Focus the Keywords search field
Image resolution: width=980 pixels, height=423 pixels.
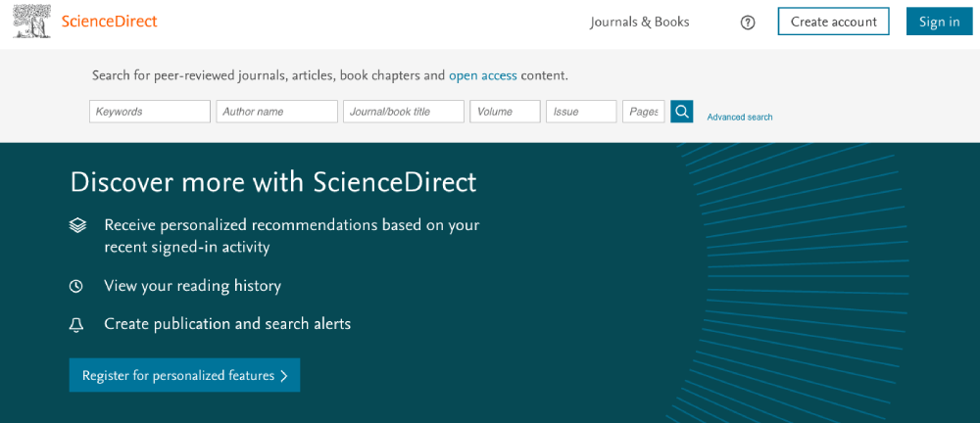pos(150,112)
